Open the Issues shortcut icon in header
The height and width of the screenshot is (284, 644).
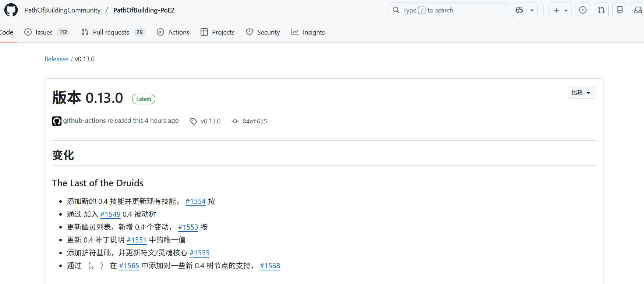[583, 10]
